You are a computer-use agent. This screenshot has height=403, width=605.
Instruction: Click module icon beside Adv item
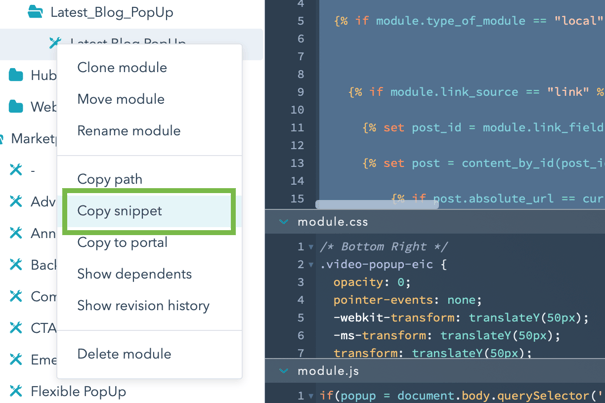coord(16,201)
